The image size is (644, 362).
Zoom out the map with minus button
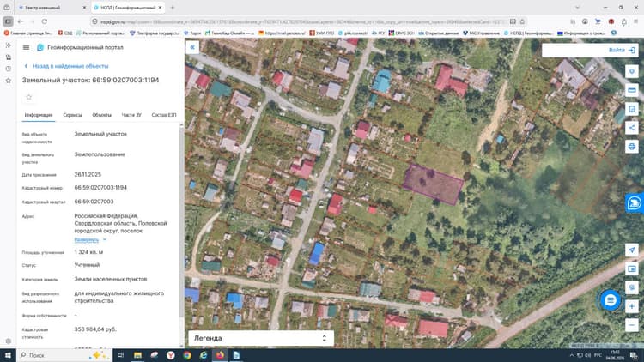click(632, 325)
